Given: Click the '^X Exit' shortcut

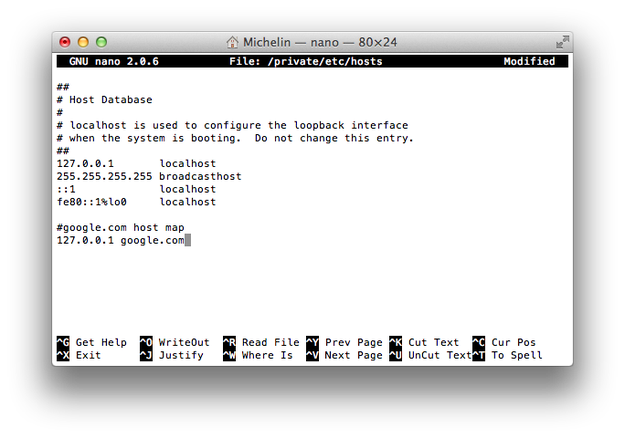Looking at the screenshot, I should pyautogui.click(x=79, y=355).
